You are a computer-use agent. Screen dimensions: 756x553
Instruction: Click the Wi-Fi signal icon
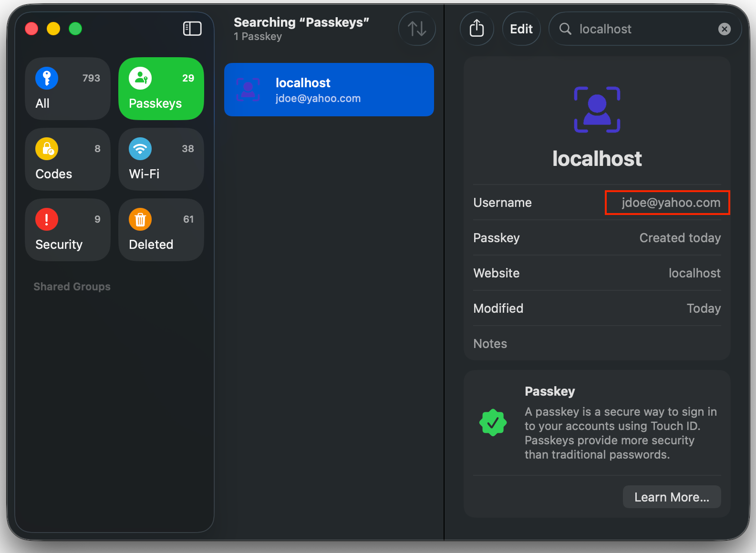[140, 149]
